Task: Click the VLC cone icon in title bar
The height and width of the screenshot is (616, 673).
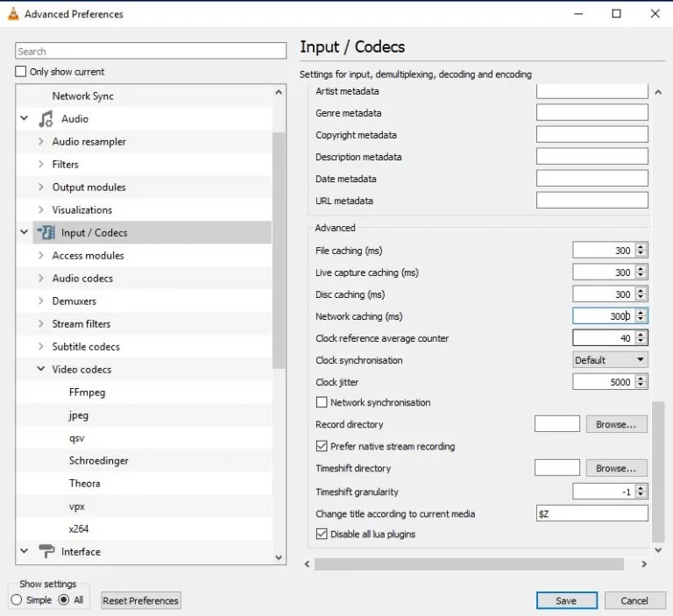Action: (12, 14)
